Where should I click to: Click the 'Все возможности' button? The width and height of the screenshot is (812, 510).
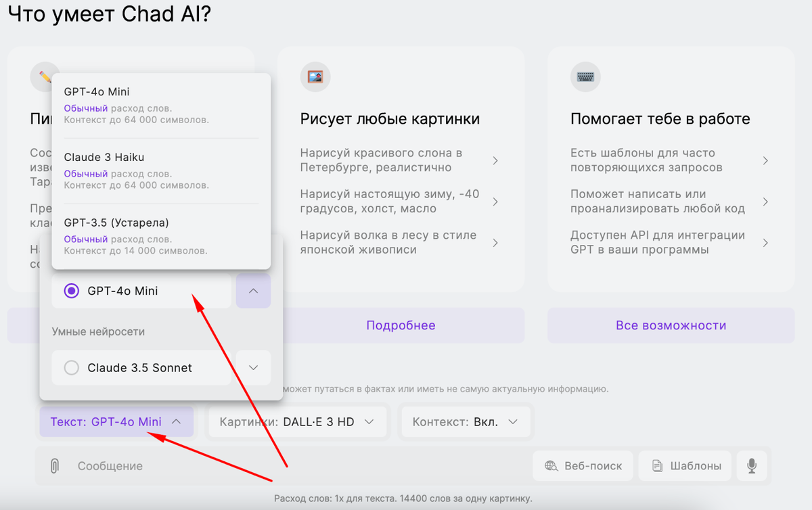point(671,325)
